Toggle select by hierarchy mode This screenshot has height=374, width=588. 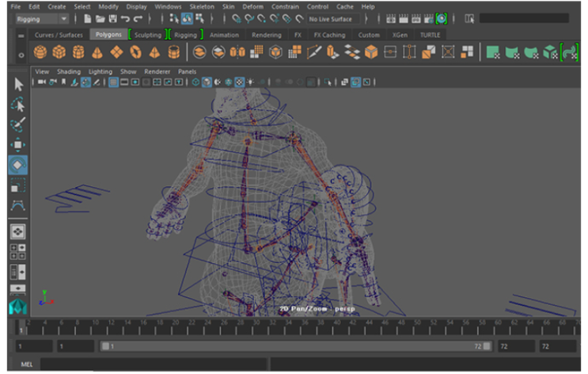(x=174, y=18)
